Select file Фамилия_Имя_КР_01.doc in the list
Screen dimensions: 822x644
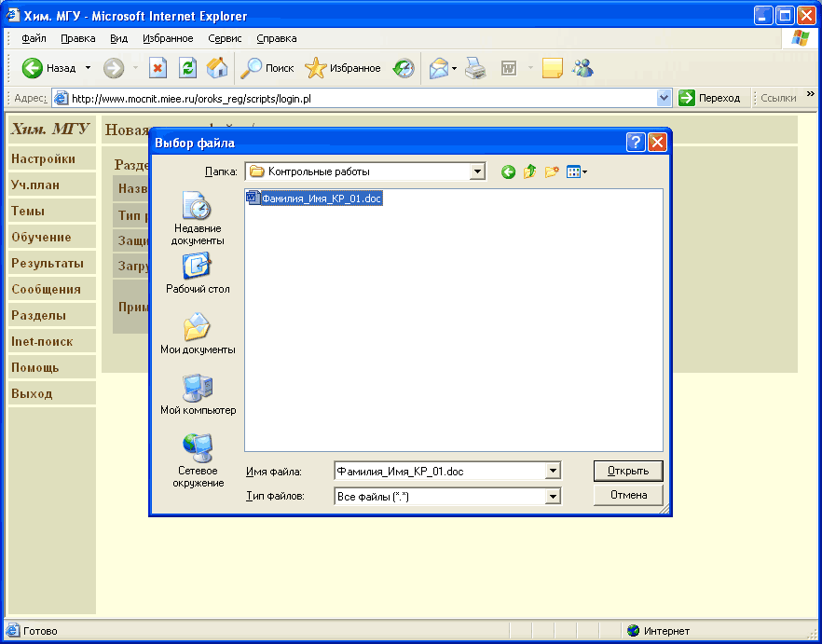[314, 199]
